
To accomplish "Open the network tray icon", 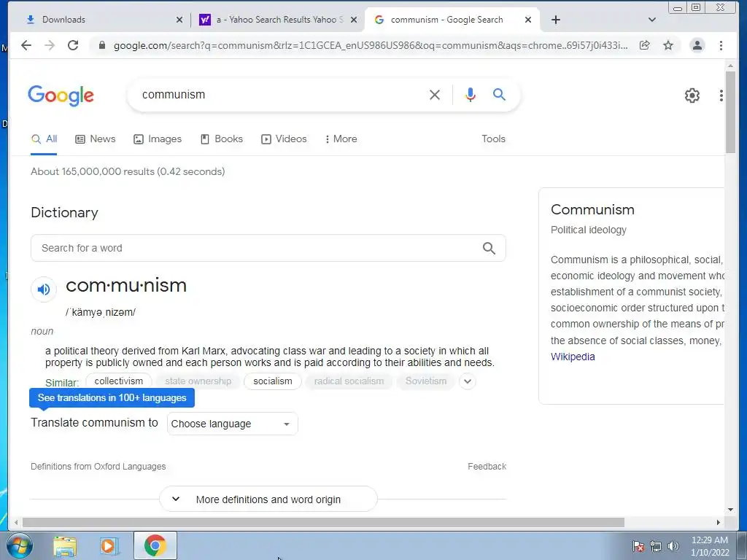I will tap(656, 546).
